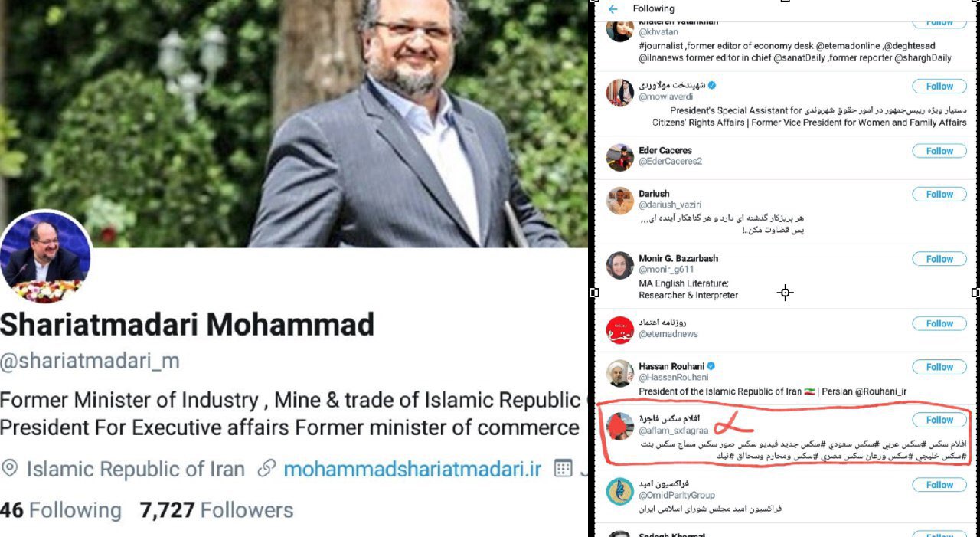Click the back arrow beside Following
Viewport: 980px width, 537px height.
(612, 9)
